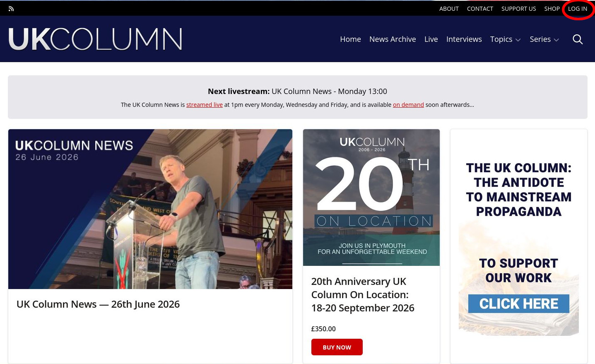Select the '£350.00' price text
The width and height of the screenshot is (595, 364).
pos(323,329)
